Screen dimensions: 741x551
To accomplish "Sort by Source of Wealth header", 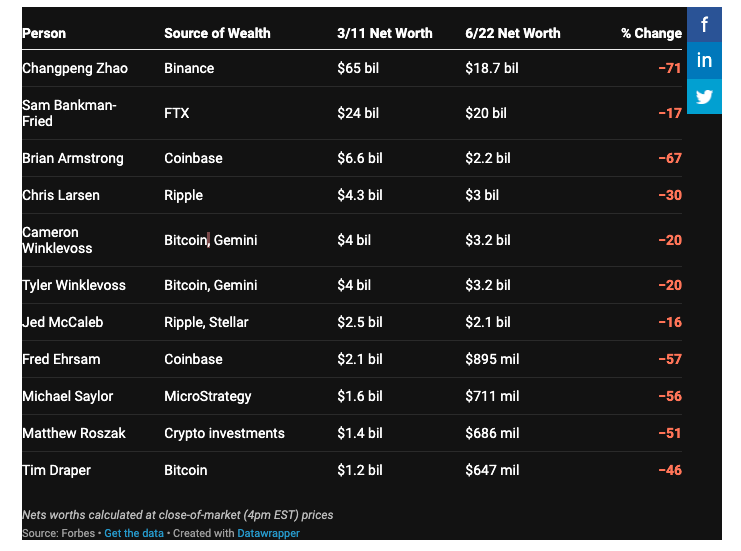I will (x=217, y=33).
